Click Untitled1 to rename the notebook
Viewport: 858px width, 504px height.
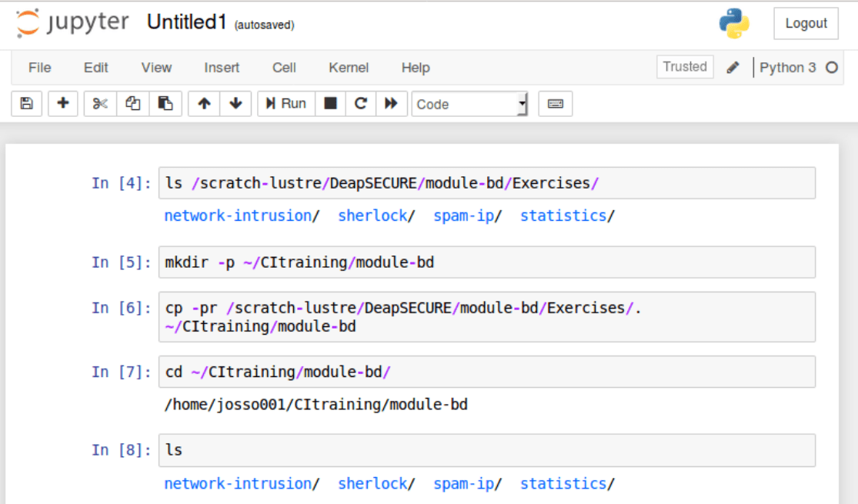[186, 22]
